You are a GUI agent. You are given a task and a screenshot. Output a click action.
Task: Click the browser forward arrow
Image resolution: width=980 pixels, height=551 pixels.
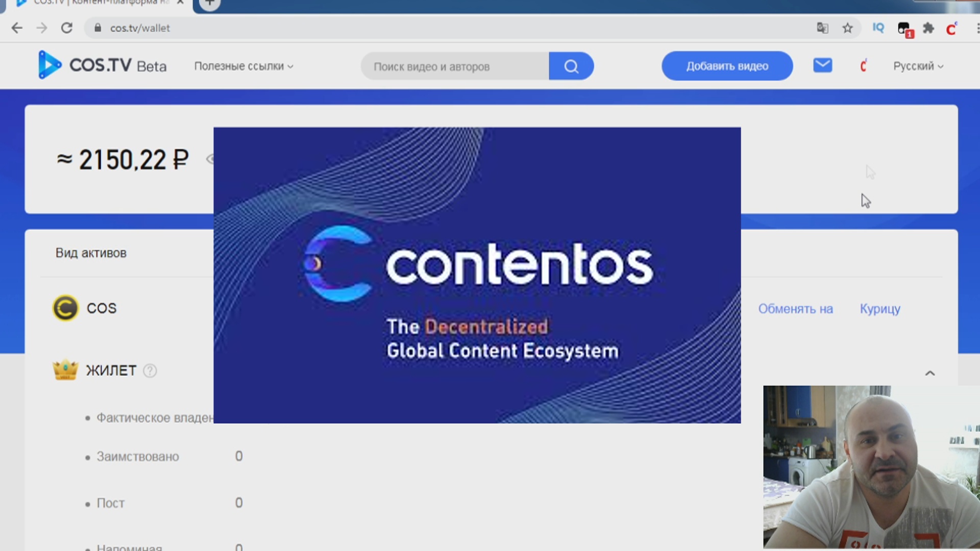pyautogui.click(x=42, y=28)
